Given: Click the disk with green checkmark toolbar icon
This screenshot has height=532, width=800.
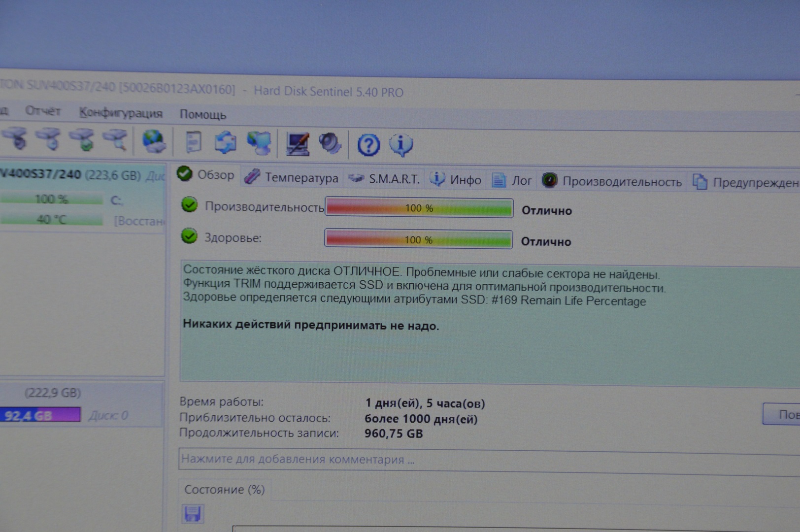Looking at the screenshot, I should 83,140.
